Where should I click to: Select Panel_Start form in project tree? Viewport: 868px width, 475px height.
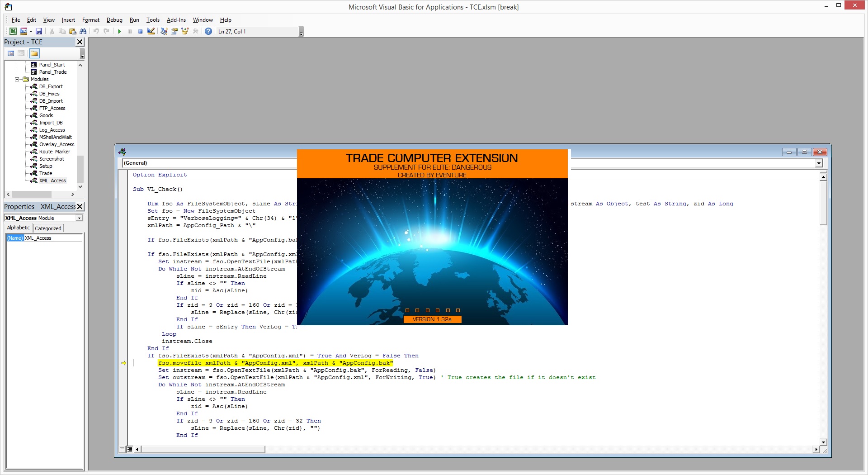coord(52,65)
